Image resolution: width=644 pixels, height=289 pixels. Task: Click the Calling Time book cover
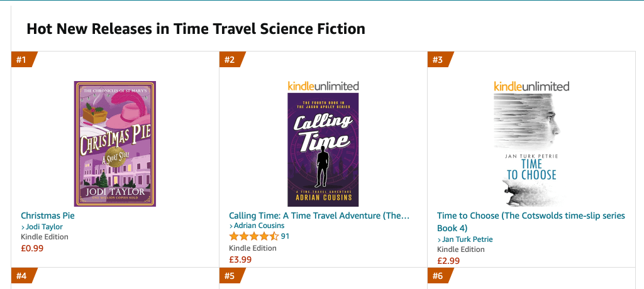323,150
